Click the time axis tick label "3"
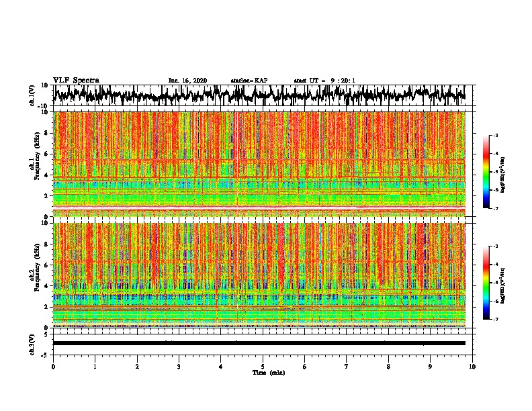Image resolution: width=532 pixels, height=411 pixels. (x=179, y=367)
